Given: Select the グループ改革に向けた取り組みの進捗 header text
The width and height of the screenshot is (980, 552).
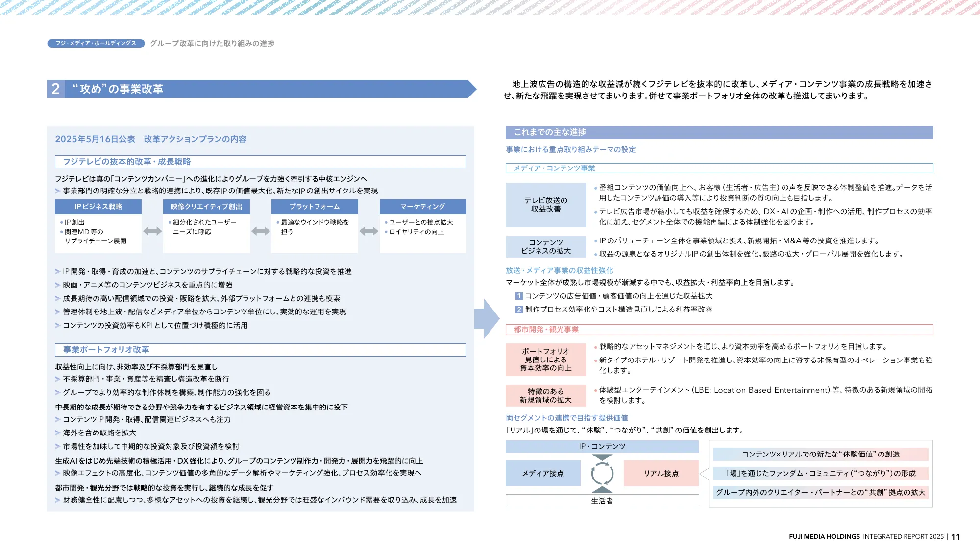Looking at the screenshot, I should (212, 43).
